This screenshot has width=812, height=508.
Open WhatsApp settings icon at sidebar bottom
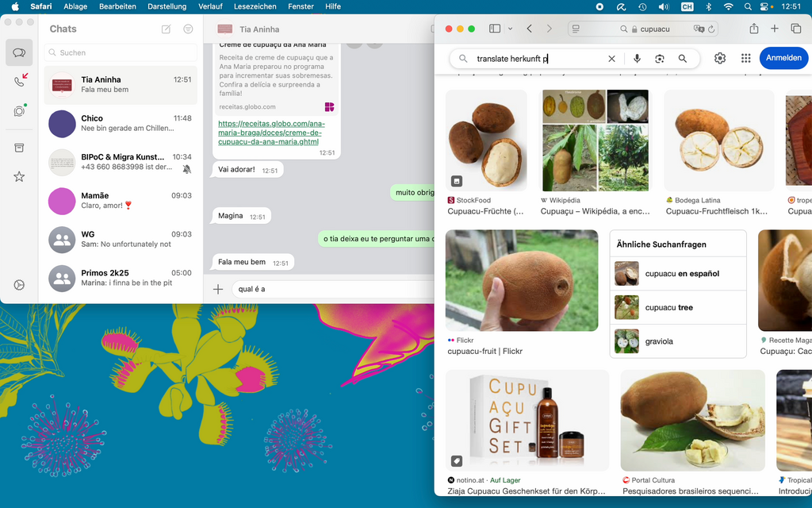click(x=19, y=285)
